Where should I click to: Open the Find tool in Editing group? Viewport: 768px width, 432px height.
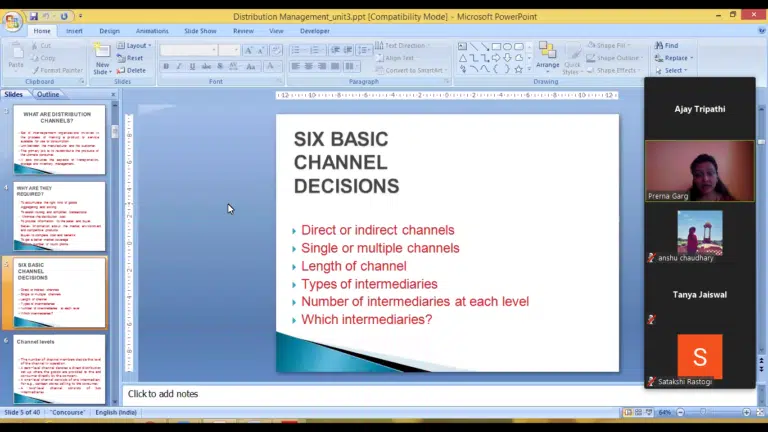coord(666,45)
